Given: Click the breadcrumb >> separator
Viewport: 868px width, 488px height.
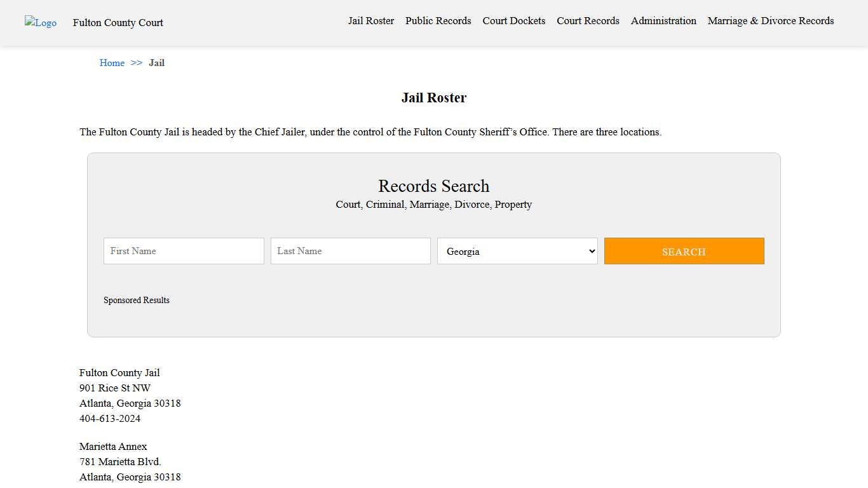Looking at the screenshot, I should 137,63.
